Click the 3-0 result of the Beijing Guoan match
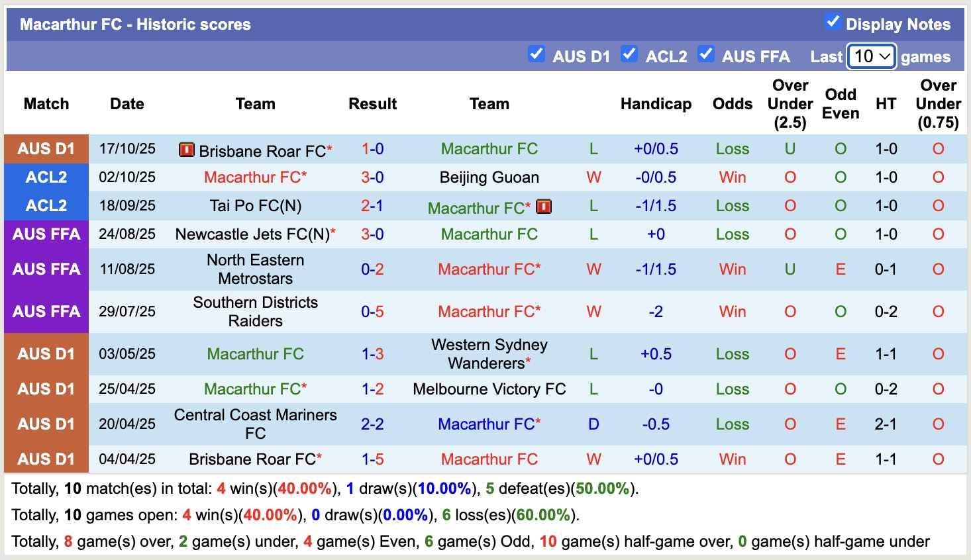Screen dimensions: 971x560 pyautogui.click(x=372, y=177)
